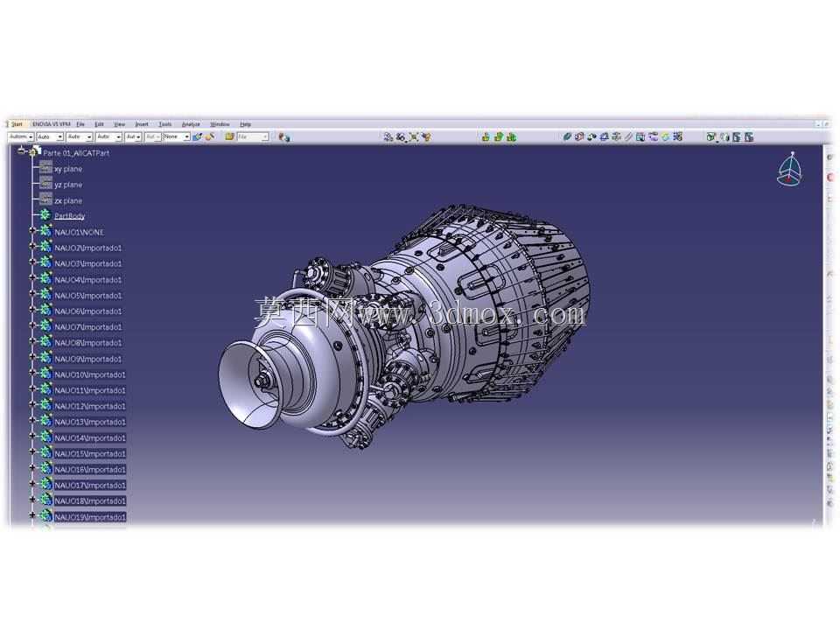Click the yz plane icon in tree
840x630 pixels.
point(45,184)
